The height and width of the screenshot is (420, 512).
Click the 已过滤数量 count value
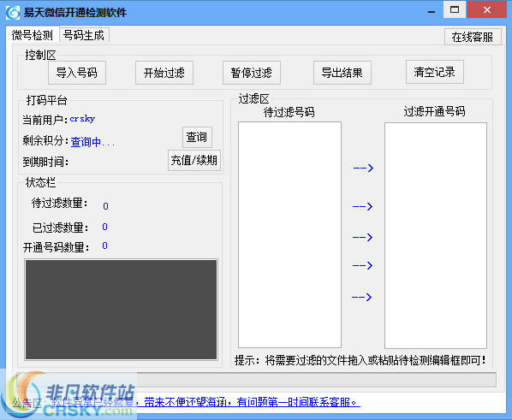[x=104, y=227]
